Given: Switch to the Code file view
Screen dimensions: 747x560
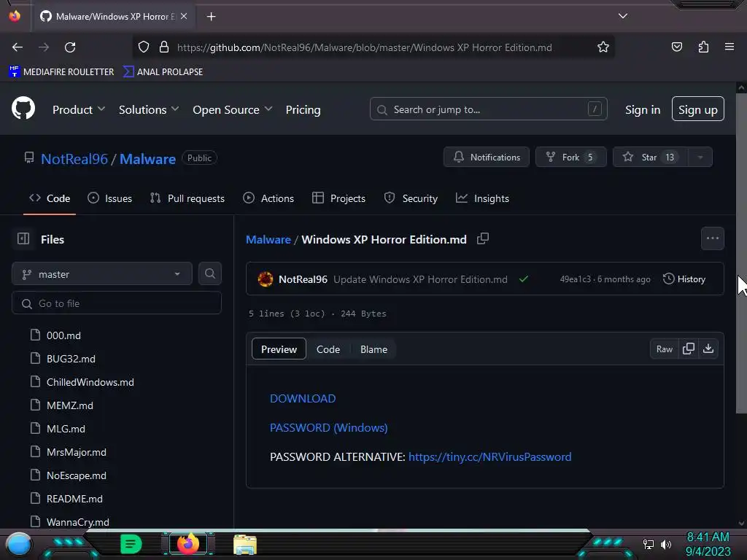Looking at the screenshot, I should 328,349.
